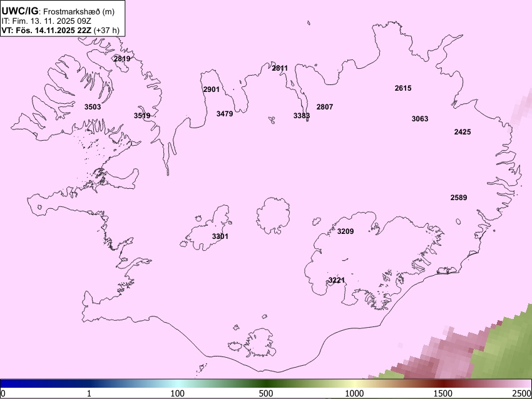The image size is (532, 399).
Task: Click the 3063 freezing level value
Action: pos(420,119)
